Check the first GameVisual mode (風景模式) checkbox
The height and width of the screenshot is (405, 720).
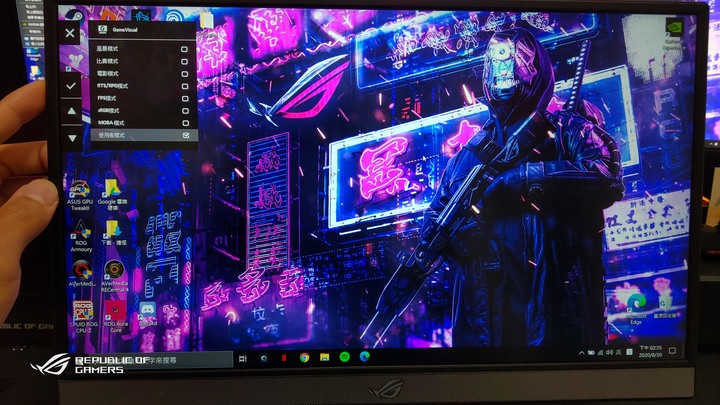coord(184,49)
